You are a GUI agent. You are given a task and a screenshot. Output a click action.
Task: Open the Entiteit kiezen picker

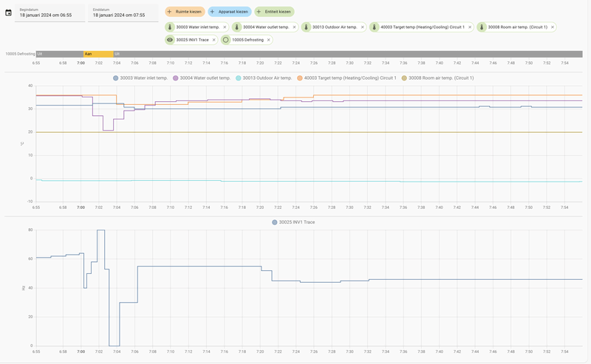pyautogui.click(x=274, y=12)
